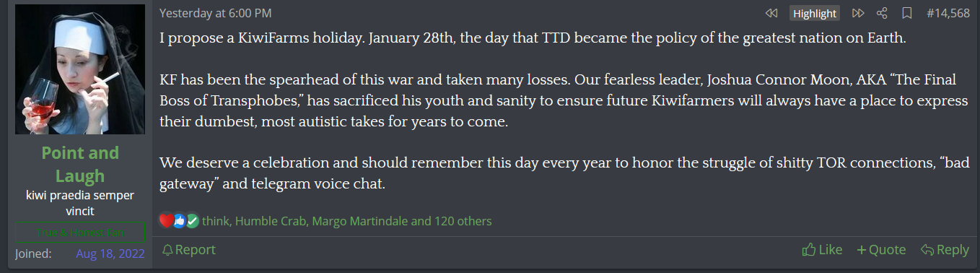
Task: Reply to this post
Action: [945, 250]
